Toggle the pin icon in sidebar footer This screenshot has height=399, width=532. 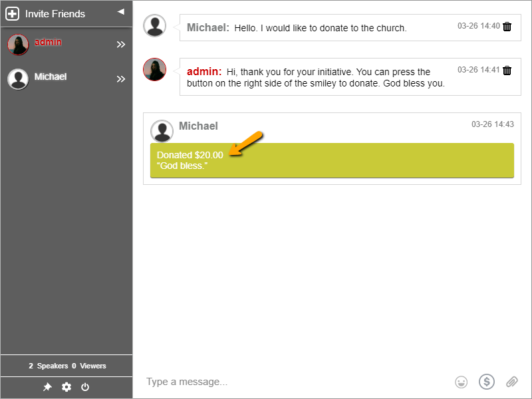pos(47,387)
